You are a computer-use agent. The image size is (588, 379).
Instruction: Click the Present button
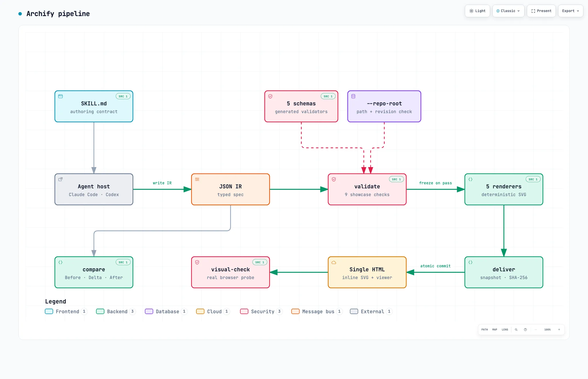541,11
